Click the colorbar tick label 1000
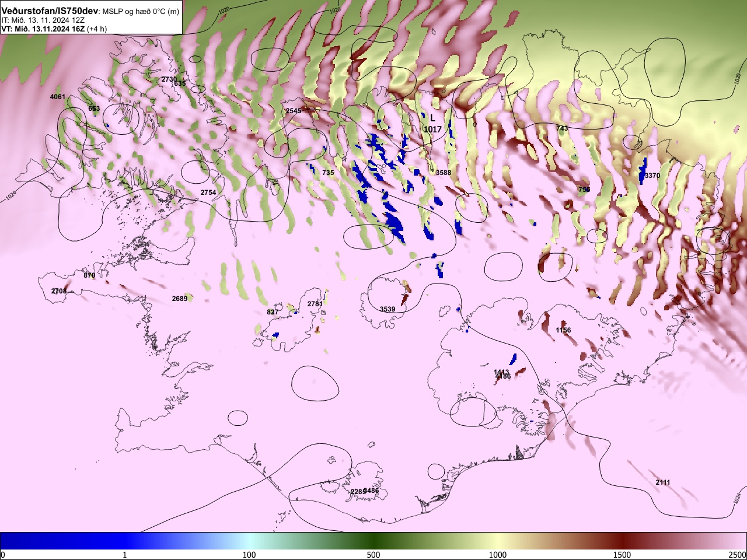This screenshot has width=747, height=560. tap(498, 555)
